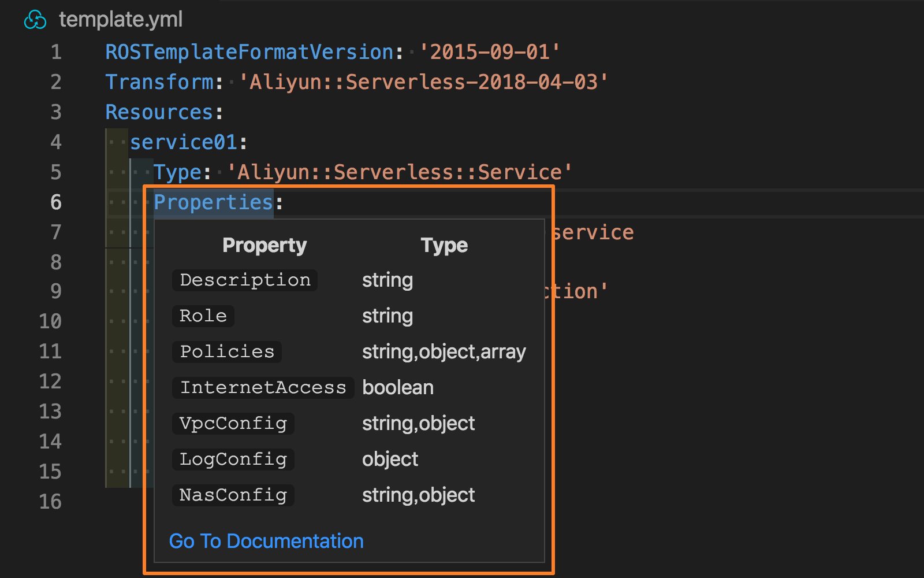This screenshot has height=578, width=924.
Task: Open the Go To Documentation link
Action: [x=266, y=541]
